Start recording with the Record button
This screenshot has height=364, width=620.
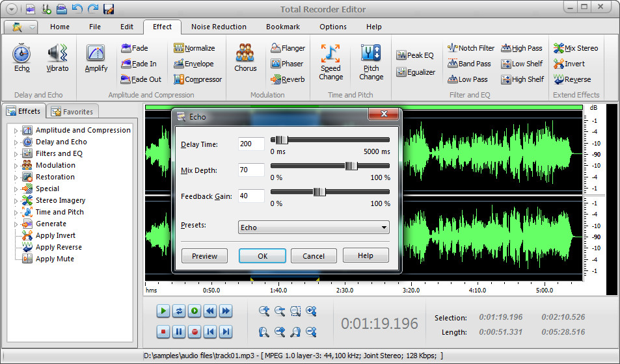(195, 331)
